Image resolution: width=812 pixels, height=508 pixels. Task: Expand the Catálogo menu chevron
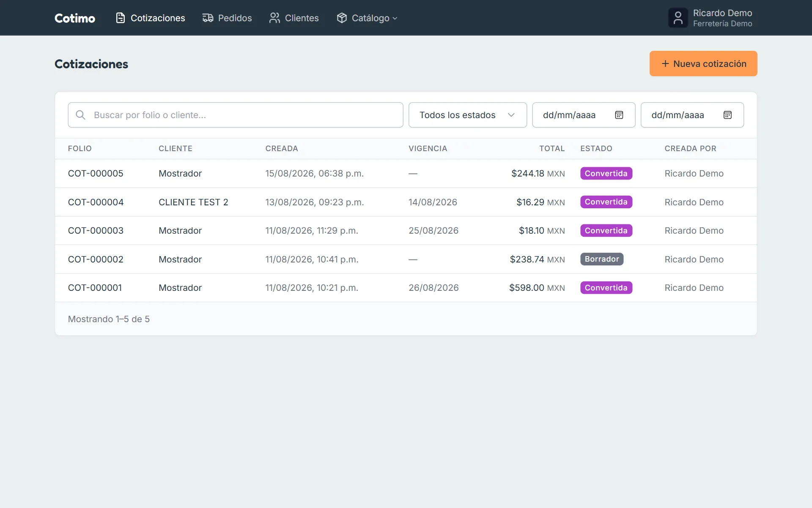(x=395, y=18)
